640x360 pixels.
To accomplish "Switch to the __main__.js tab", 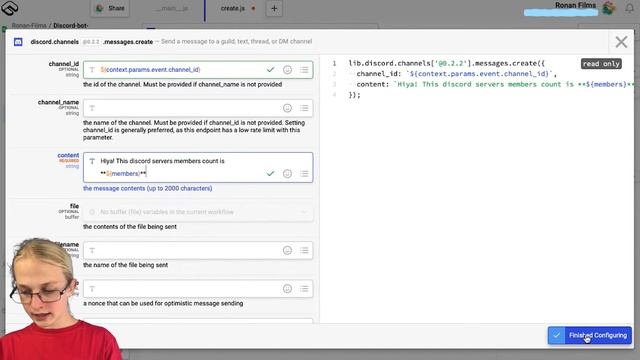I will [172, 8].
